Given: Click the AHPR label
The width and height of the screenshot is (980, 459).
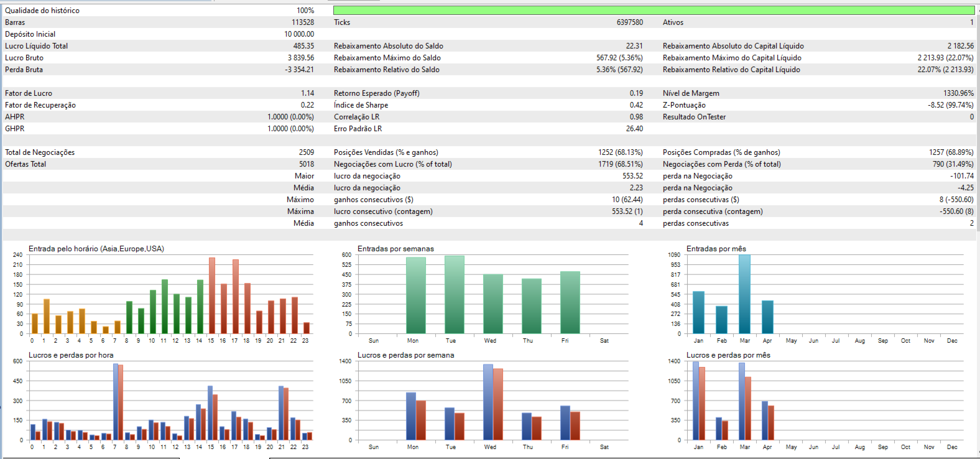Looking at the screenshot, I should (15, 117).
